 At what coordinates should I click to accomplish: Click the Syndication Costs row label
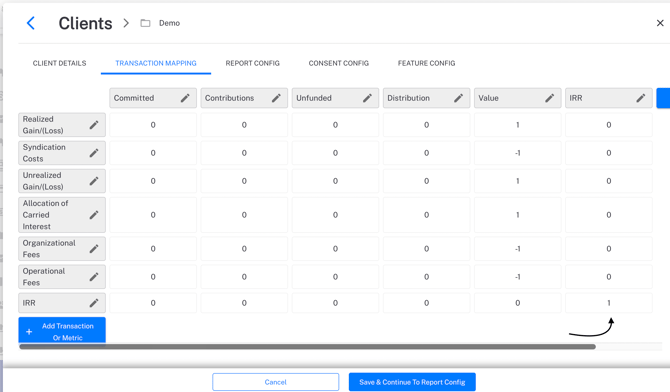(x=44, y=153)
